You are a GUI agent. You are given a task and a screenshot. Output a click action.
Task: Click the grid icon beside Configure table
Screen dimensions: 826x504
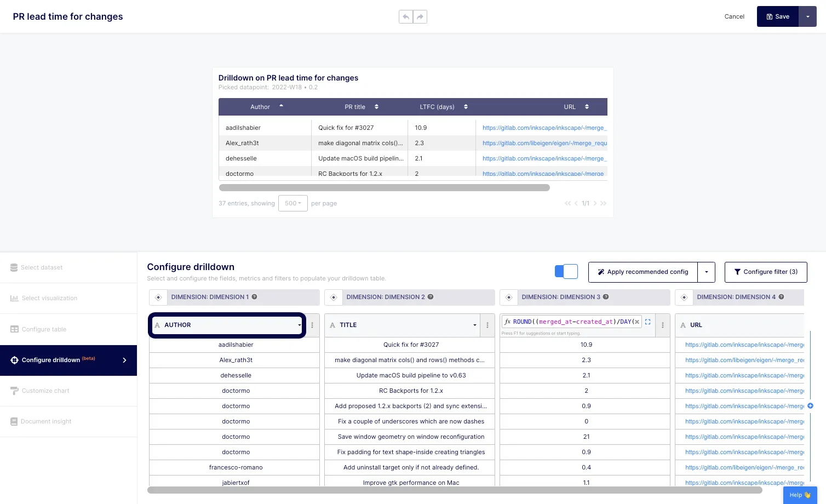(x=14, y=329)
